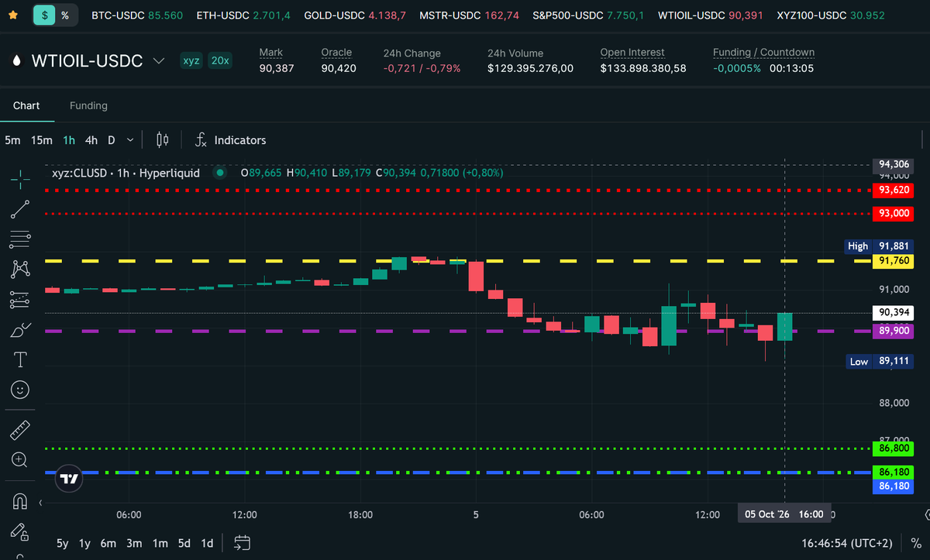Select the D daily timeframe

pyautogui.click(x=112, y=140)
